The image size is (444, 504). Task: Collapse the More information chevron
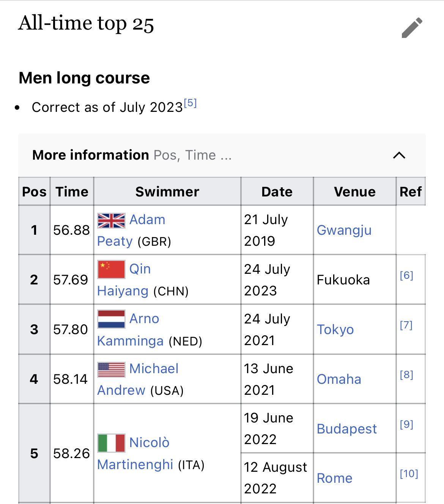pos(399,155)
